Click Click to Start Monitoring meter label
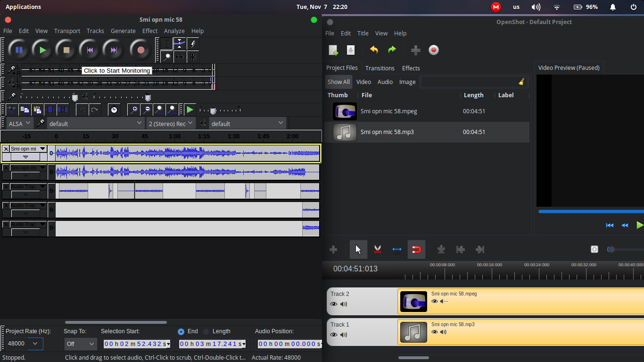Image resolution: width=644 pixels, height=362 pixels. [117, 70]
